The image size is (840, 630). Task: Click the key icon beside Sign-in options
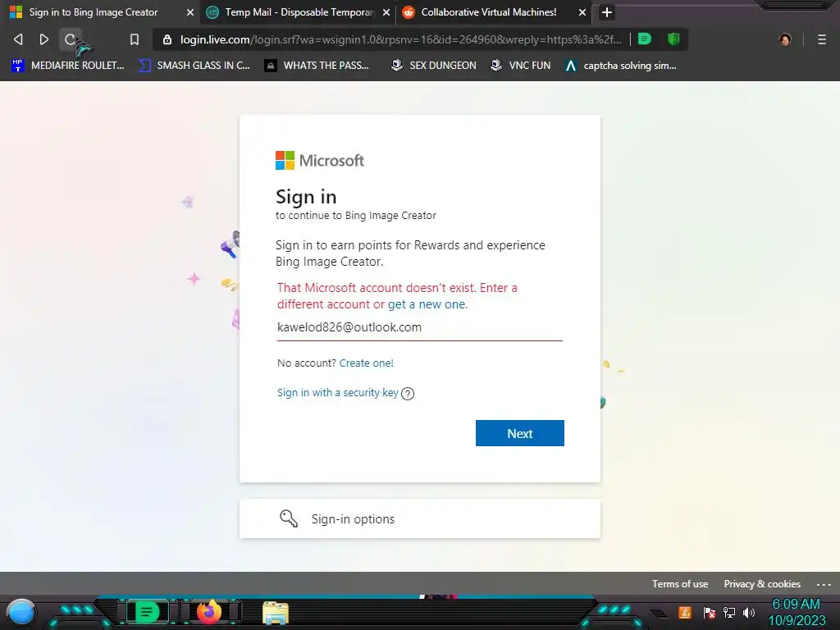pos(289,518)
